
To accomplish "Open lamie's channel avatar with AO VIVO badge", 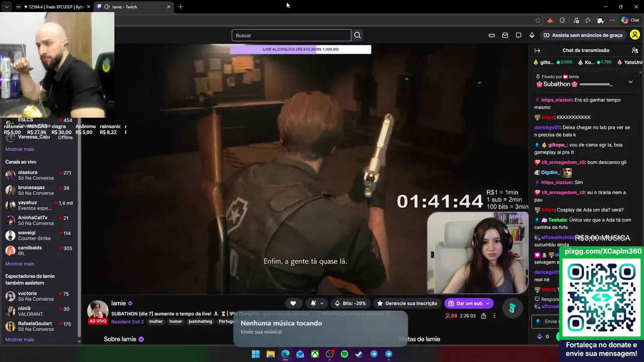I will [x=98, y=312].
